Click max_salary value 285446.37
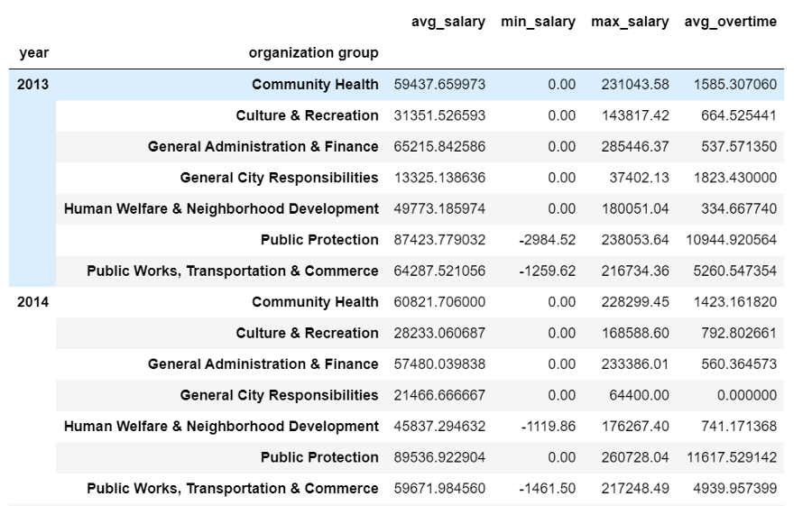The image size is (812, 506). (635, 147)
